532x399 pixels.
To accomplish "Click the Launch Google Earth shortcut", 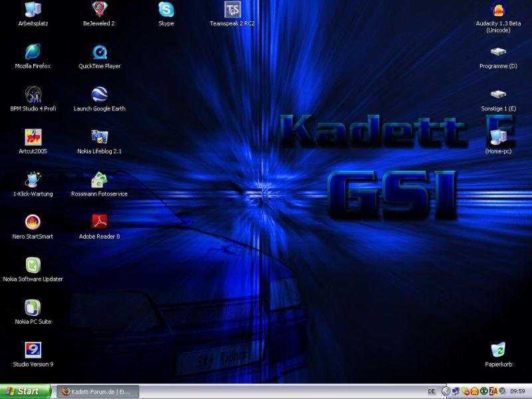I will 99,94.
